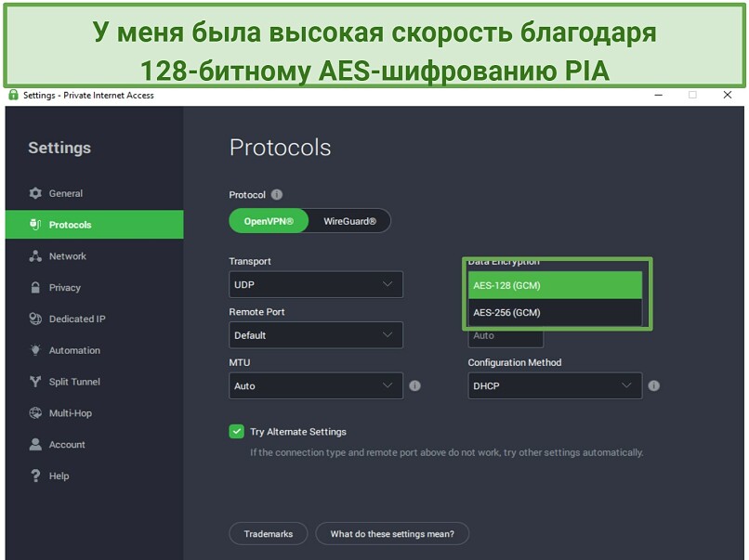Click the info icon next to Protocol

(277, 195)
